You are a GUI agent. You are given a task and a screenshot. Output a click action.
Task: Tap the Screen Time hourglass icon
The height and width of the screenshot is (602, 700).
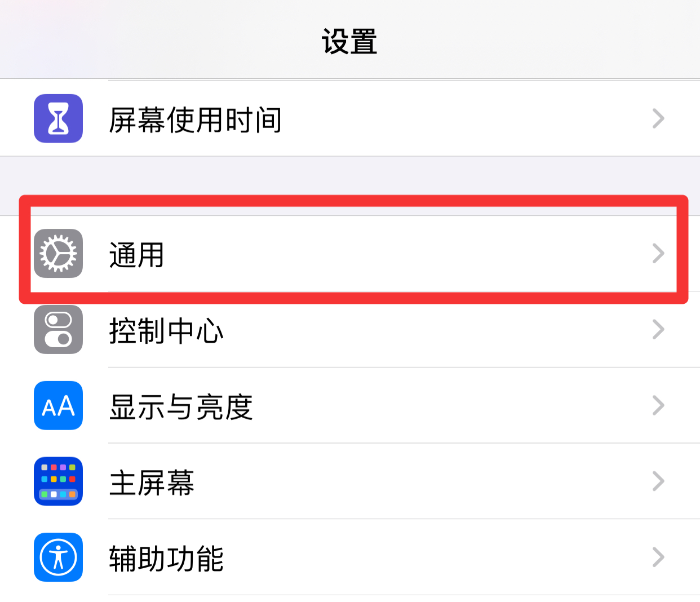[x=58, y=118]
